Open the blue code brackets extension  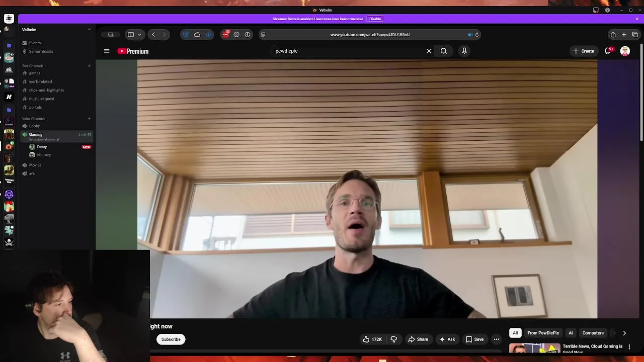click(x=209, y=35)
